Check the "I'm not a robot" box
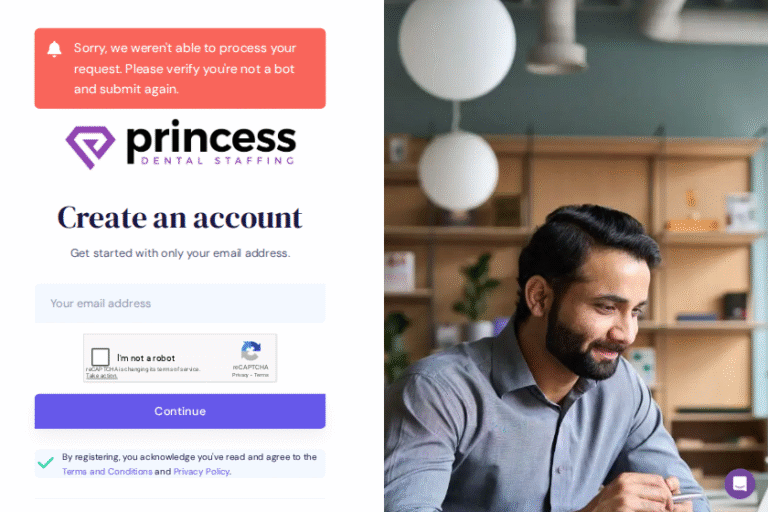 tap(100, 357)
